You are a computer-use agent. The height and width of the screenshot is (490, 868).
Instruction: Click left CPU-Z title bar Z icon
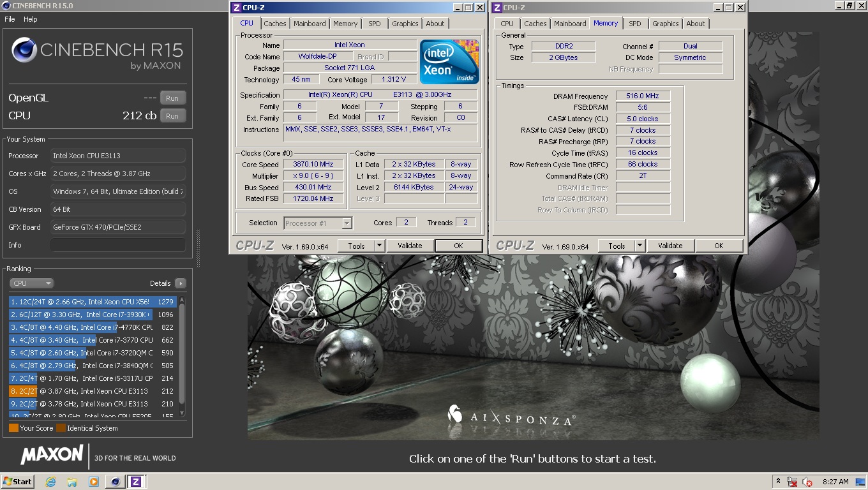[x=237, y=8]
